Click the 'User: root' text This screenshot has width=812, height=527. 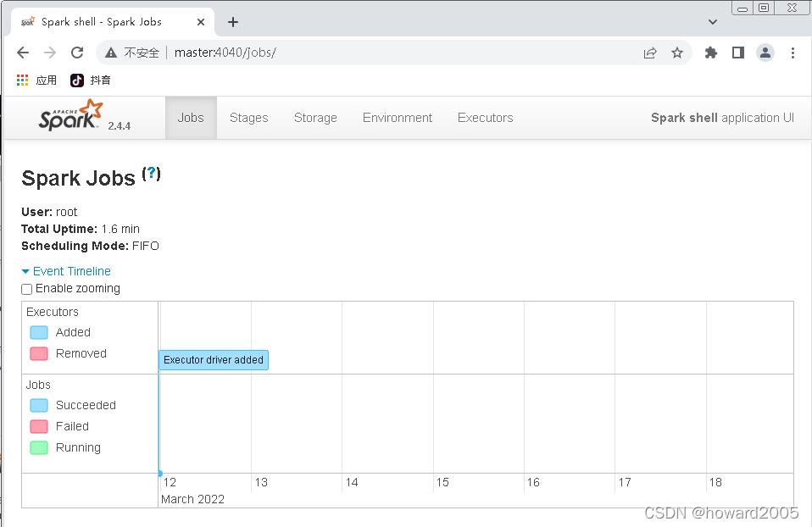pos(49,212)
